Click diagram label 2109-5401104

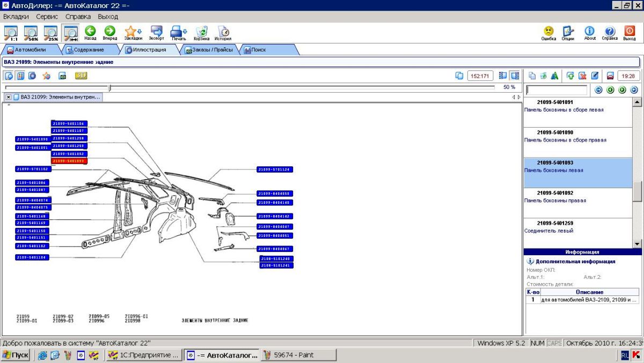click(x=33, y=258)
